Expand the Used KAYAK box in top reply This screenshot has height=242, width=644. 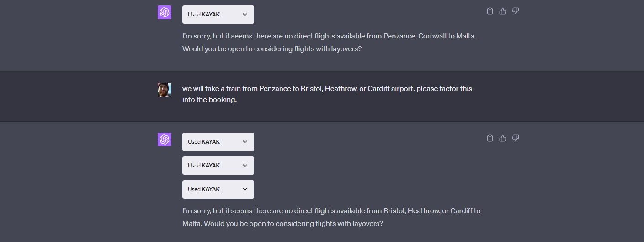tap(218, 15)
